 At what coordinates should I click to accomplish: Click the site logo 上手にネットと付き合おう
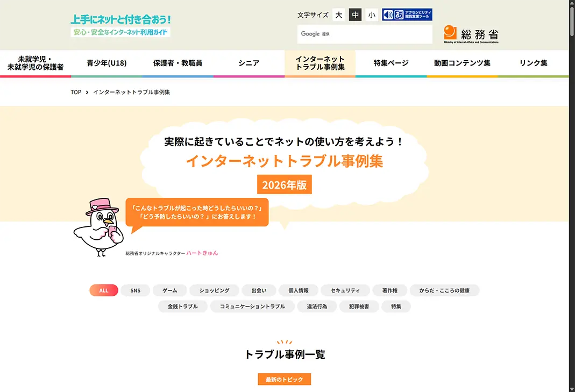pos(120,25)
